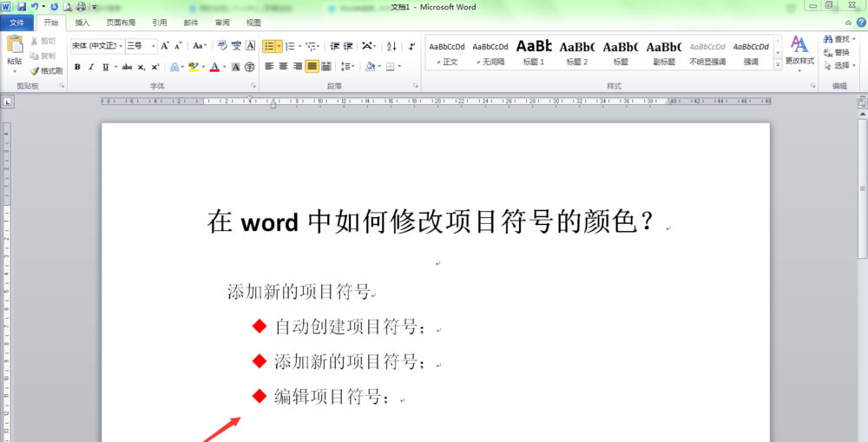This screenshot has width=868, height=442.
Task: Apply subscript formatting
Action: pos(141,67)
